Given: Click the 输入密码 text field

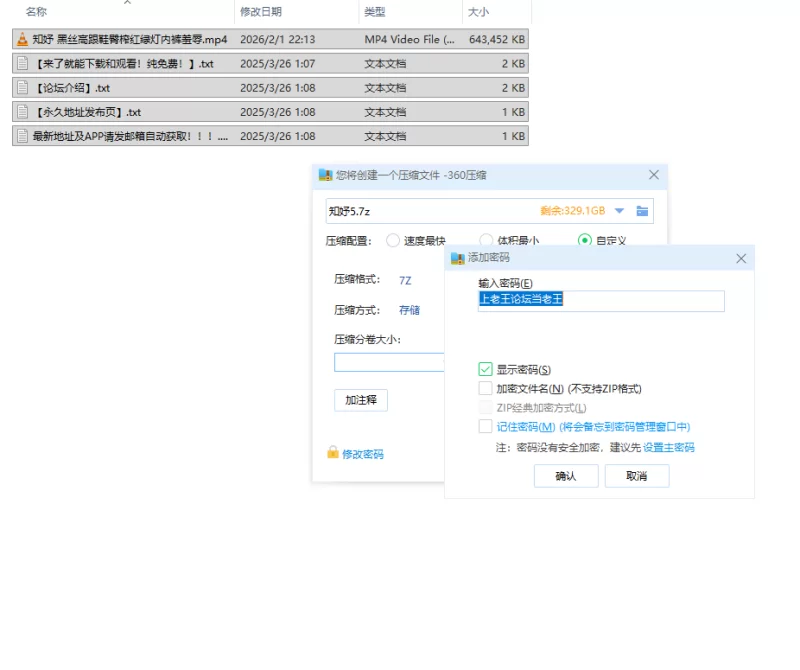Looking at the screenshot, I should click(x=600, y=300).
